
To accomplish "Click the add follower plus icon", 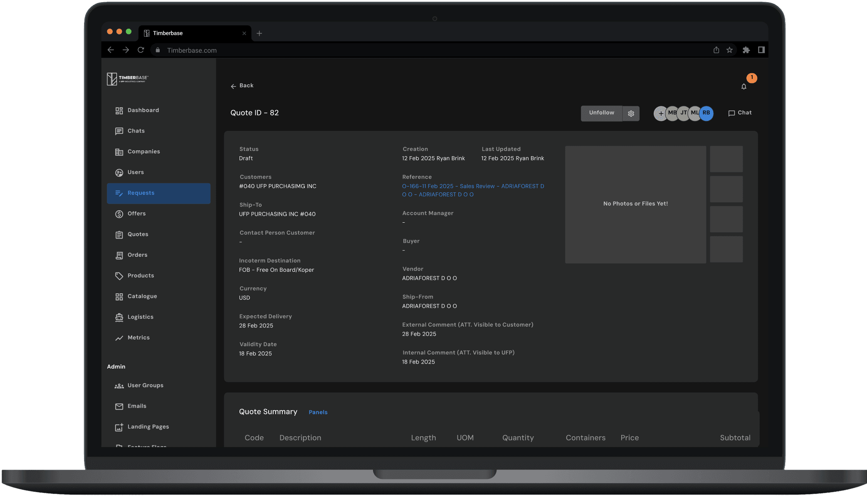I will (660, 113).
